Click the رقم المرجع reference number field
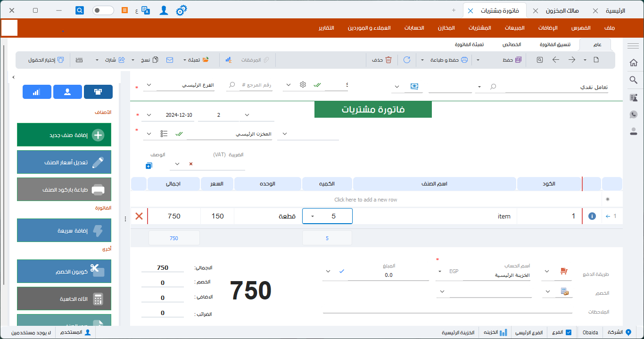This screenshot has height=339, width=644. (256, 85)
